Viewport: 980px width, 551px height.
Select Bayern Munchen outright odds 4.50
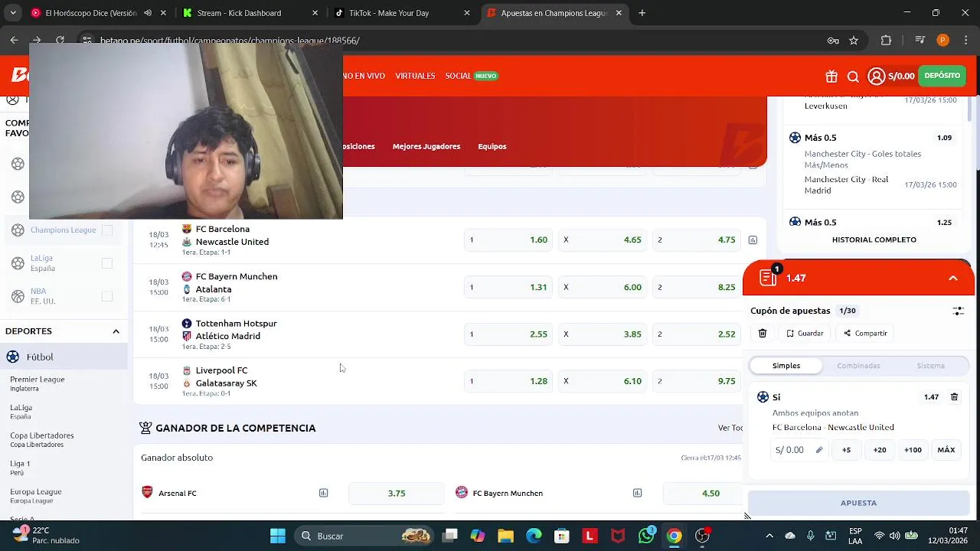pos(702,494)
